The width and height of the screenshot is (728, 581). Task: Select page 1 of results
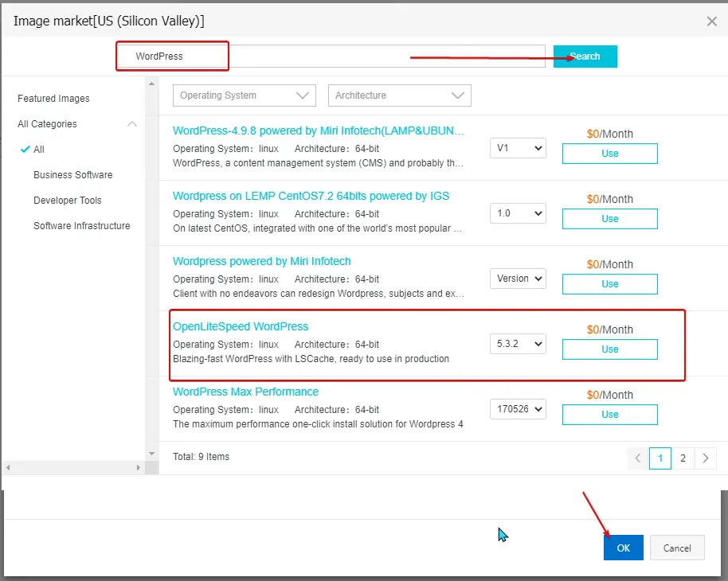pos(660,458)
